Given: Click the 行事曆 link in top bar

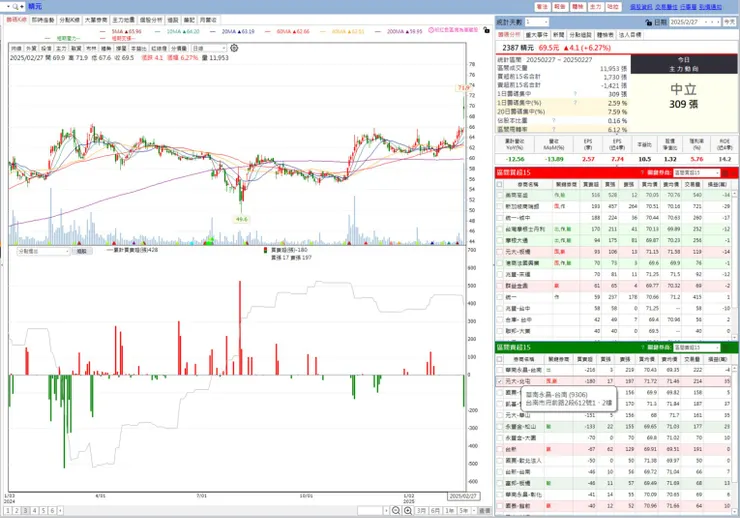Looking at the screenshot, I should [688, 7].
